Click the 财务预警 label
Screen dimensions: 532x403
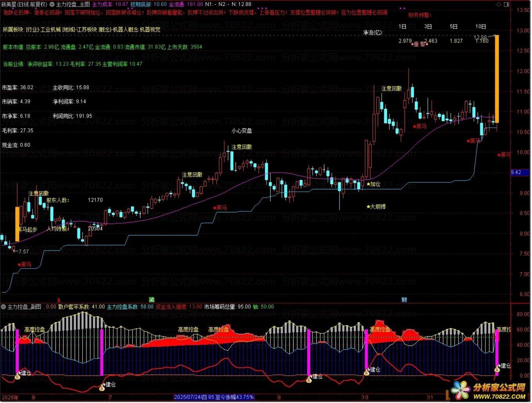click(420, 15)
